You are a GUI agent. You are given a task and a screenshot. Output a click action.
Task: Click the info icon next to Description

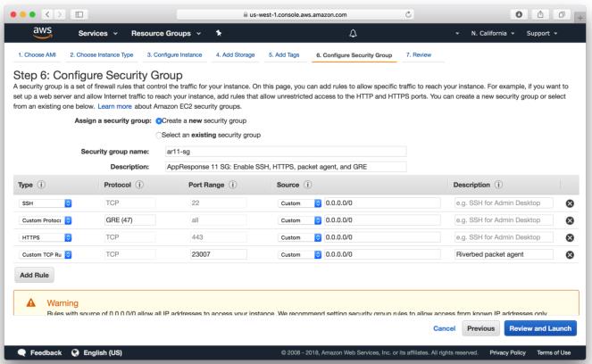[498, 185]
